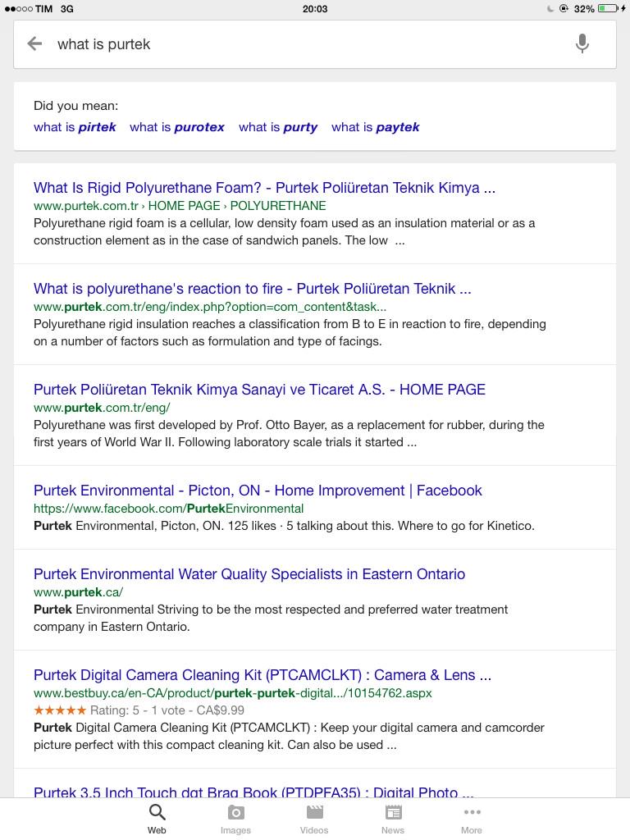The width and height of the screenshot is (630, 840).
Task: Switch to the News tab
Action: (393, 819)
